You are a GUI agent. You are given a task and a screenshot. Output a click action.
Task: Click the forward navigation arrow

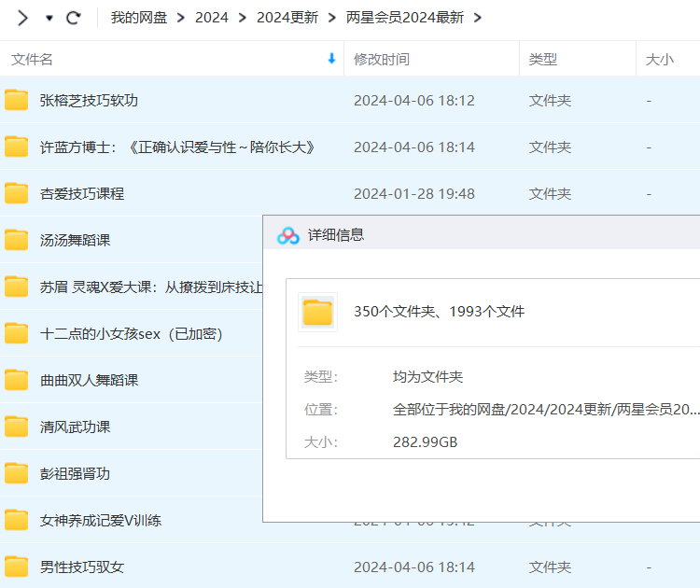pos(22,18)
